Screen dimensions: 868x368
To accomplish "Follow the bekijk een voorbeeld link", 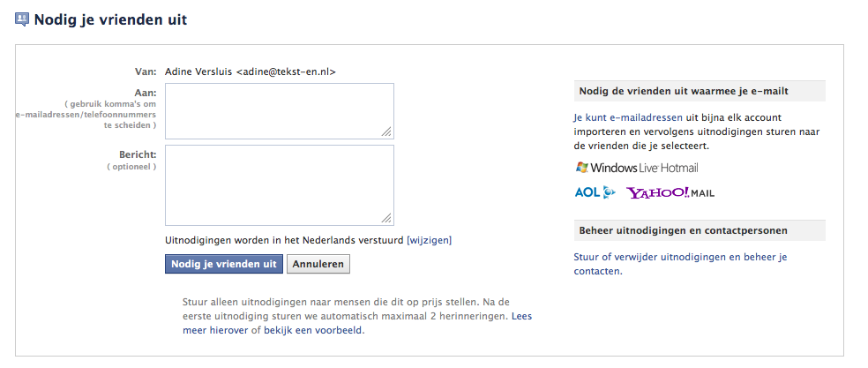I will point(313,330).
